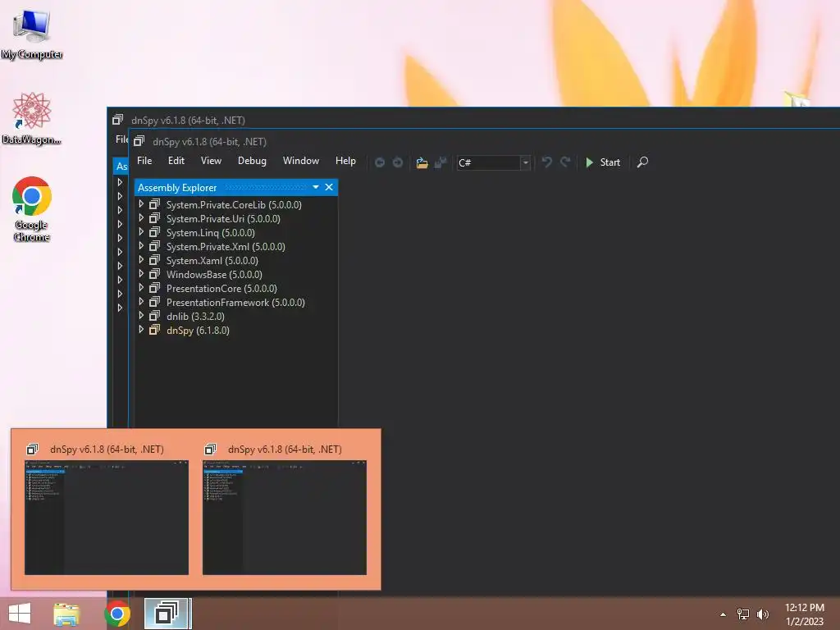The image size is (840, 630).
Task: Select System.Private.Xml (5.0.0.0) assembly
Action: 226,246
